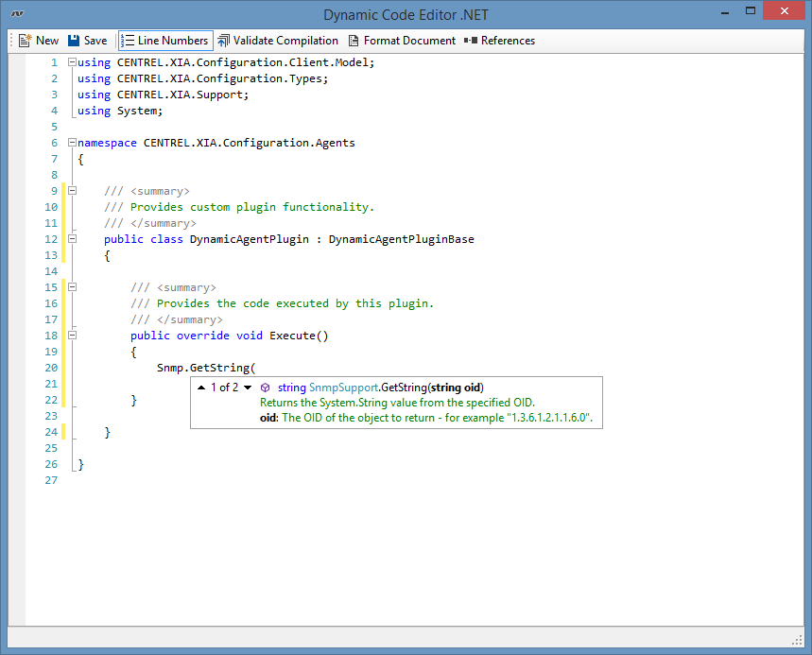Click Format Document text
The width and height of the screenshot is (812, 655).
tap(409, 41)
